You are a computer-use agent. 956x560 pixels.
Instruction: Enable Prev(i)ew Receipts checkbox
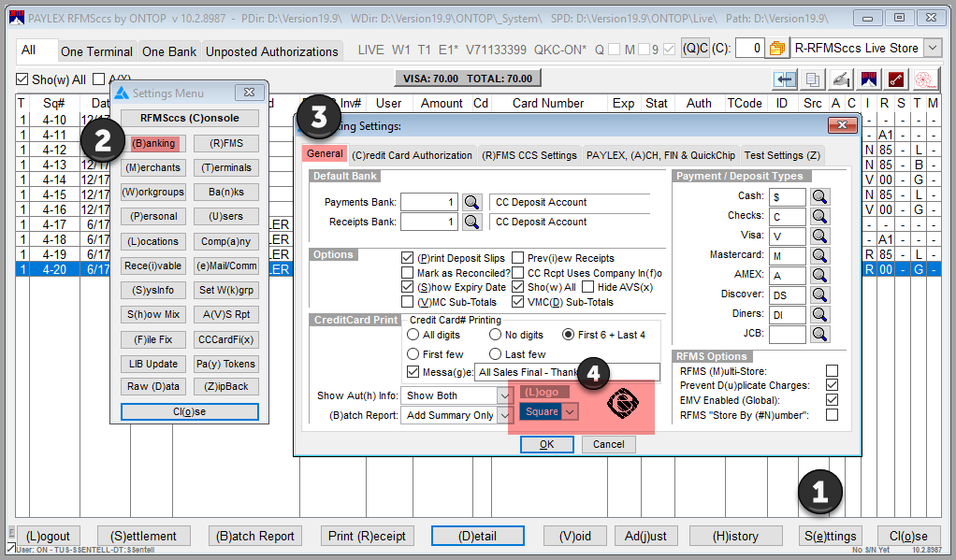click(x=517, y=258)
